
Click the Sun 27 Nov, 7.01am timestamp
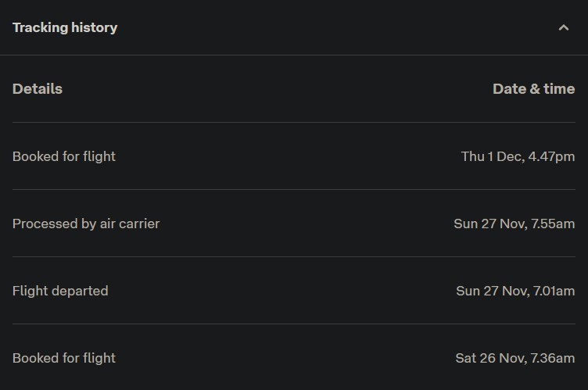(515, 291)
